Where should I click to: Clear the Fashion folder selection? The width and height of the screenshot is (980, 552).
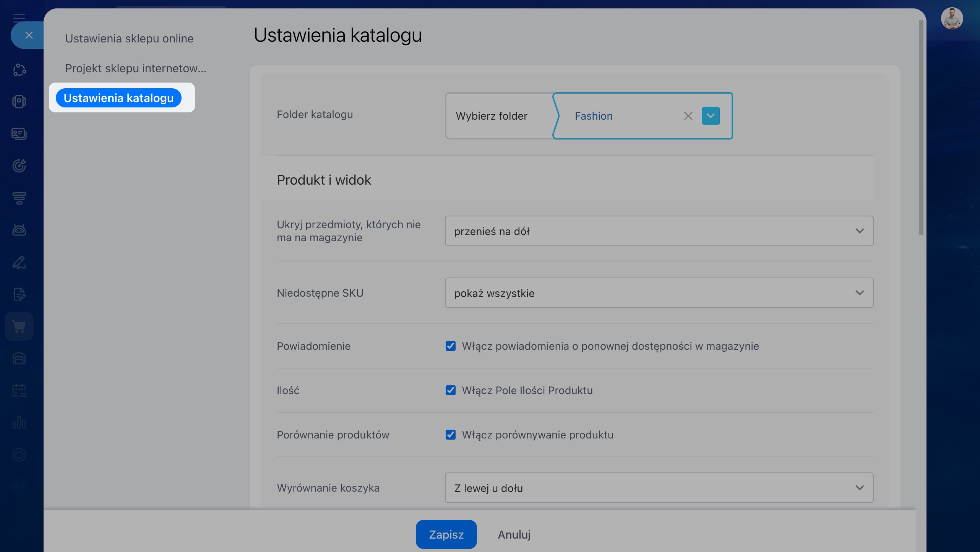click(688, 116)
